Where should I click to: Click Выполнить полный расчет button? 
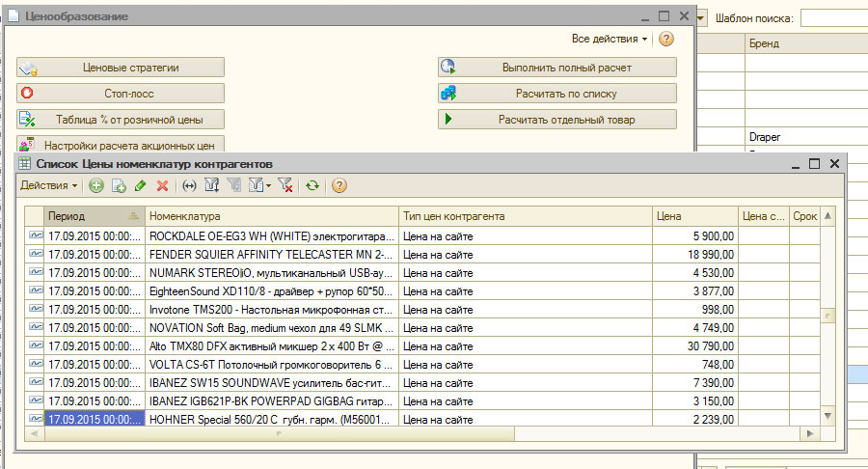[x=556, y=68]
